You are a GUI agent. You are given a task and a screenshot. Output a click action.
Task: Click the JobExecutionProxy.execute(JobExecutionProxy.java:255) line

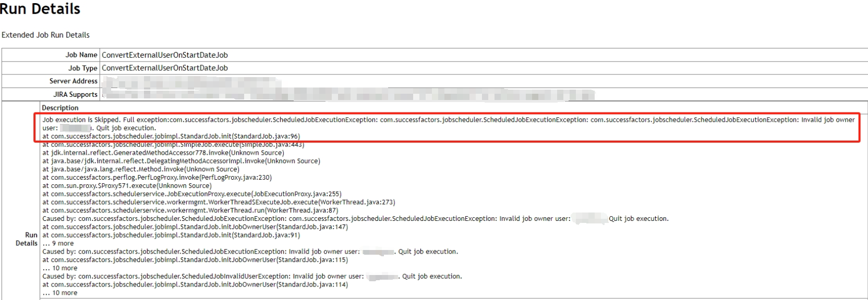click(x=192, y=194)
